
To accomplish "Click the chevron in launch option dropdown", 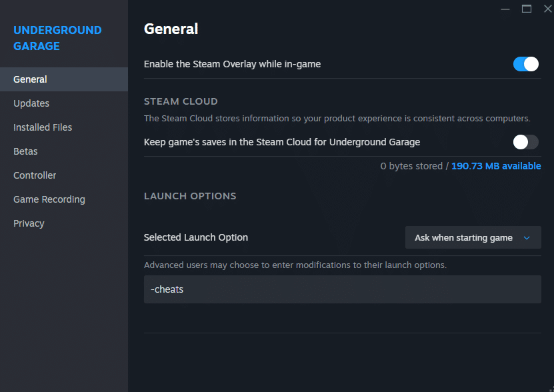I will 527,238.
